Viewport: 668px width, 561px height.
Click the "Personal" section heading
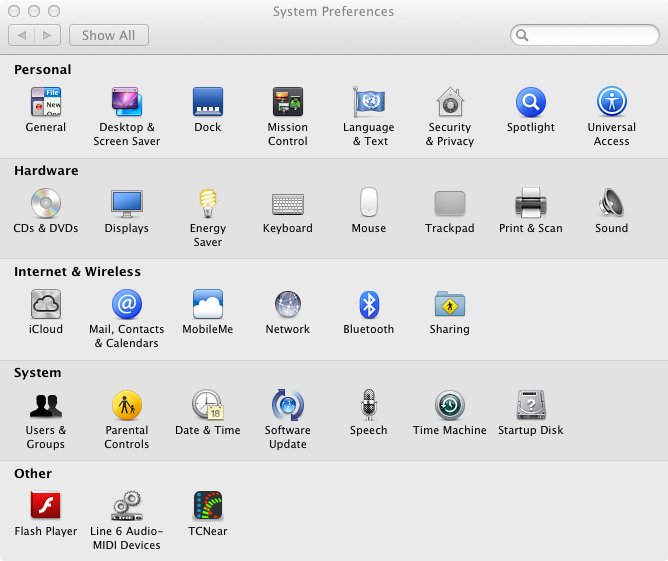pyautogui.click(x=43, y=69)
